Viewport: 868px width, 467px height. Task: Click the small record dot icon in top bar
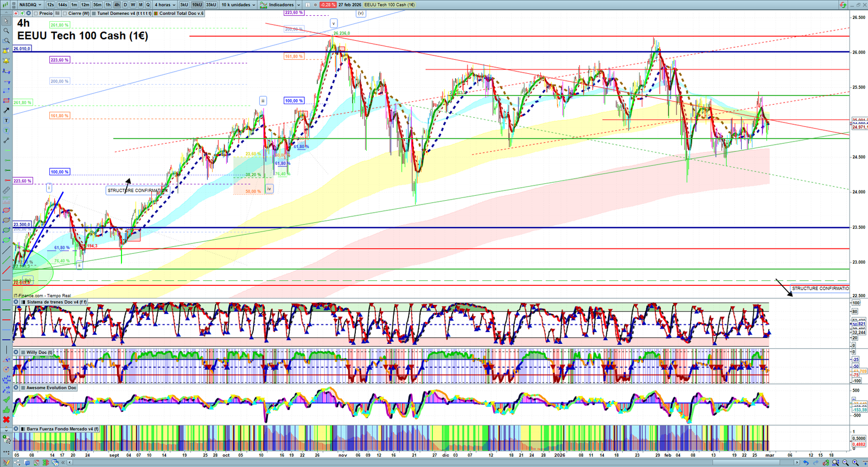315,5
